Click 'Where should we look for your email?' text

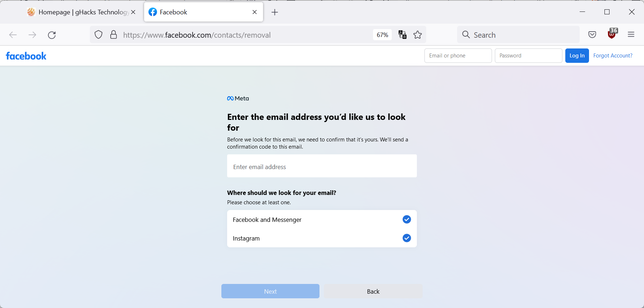pos(282,193)
